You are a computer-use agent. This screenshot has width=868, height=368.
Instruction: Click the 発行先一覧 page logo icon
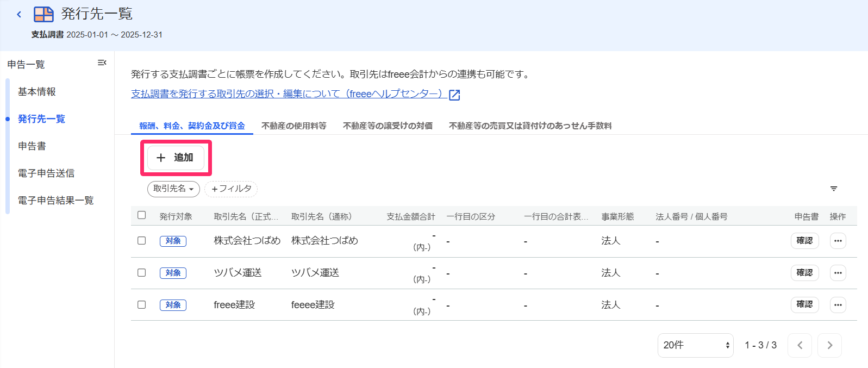pyautogui.click(x=44, y=14)
